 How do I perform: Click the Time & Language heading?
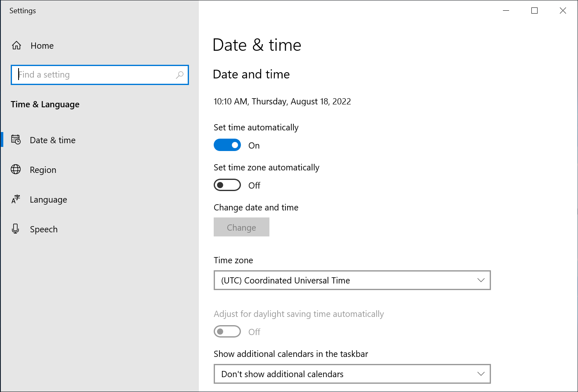[45, 104]
